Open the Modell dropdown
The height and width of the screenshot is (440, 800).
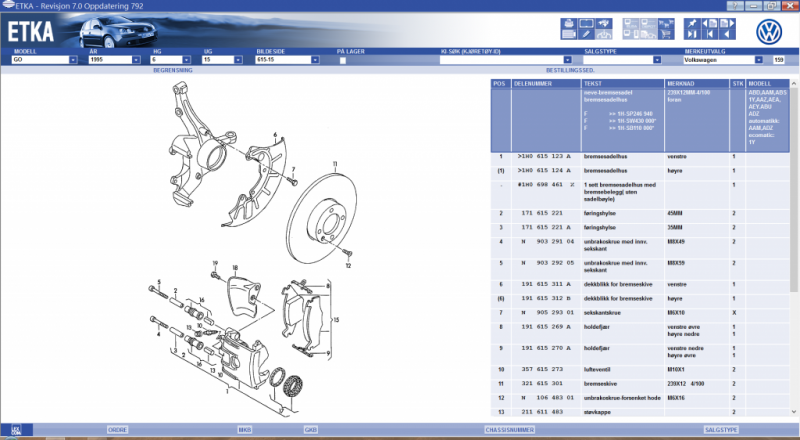tap(74, 60)
